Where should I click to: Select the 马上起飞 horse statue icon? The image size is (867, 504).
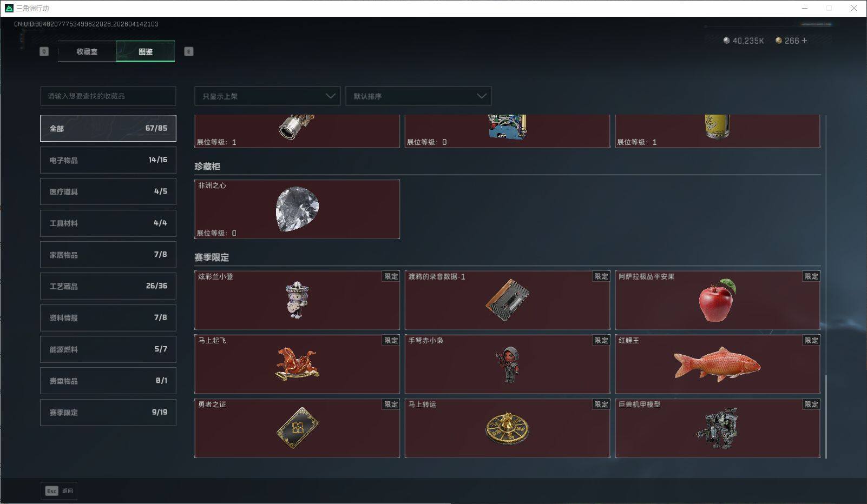click(297, 364)
